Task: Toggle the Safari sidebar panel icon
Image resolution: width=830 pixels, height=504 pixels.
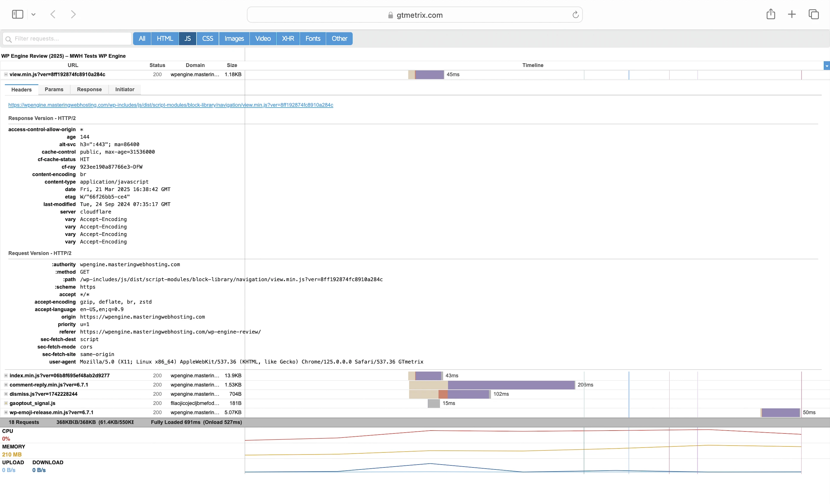Action: tap(17, 14)
